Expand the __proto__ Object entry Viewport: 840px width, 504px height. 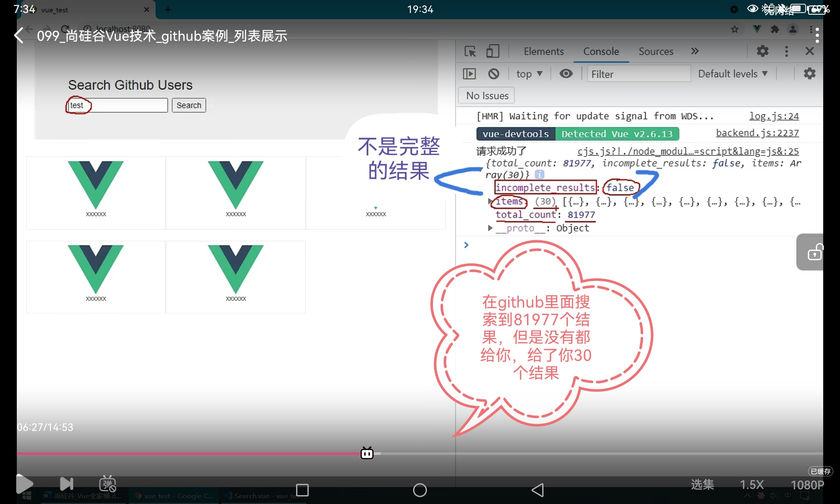click(490, 228)
